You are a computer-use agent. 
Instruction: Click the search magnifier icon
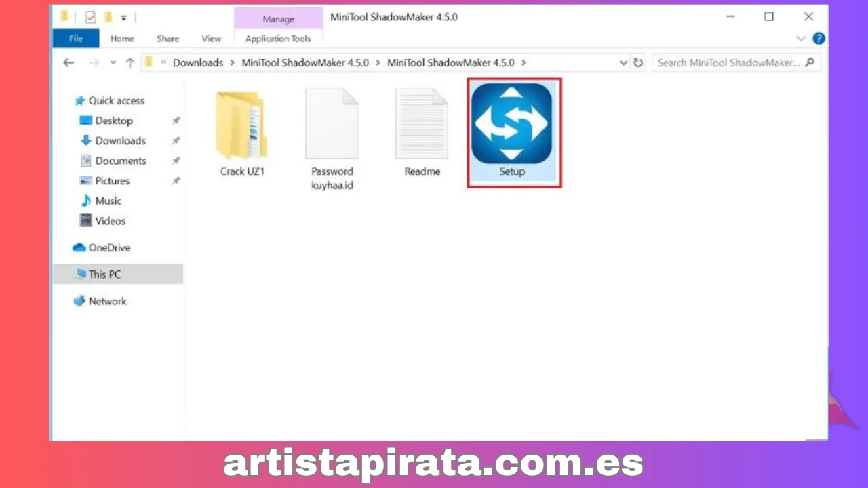click(810, 62)
